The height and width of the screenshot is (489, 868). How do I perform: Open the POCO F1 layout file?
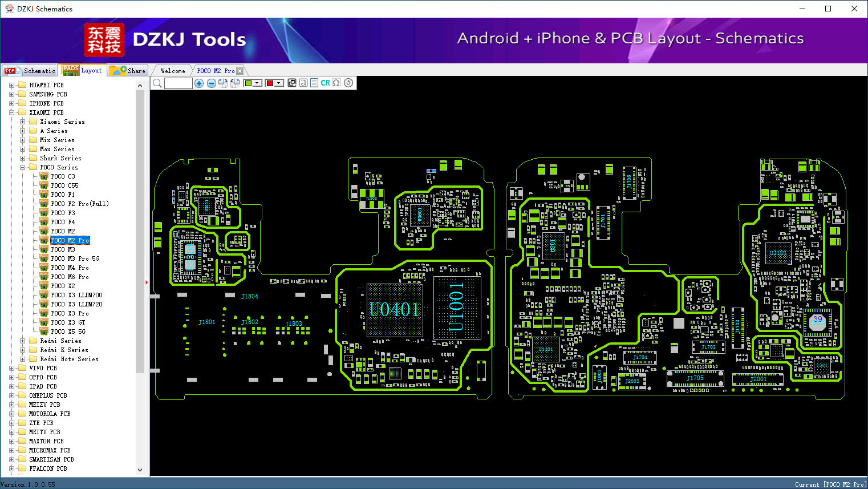63,195
